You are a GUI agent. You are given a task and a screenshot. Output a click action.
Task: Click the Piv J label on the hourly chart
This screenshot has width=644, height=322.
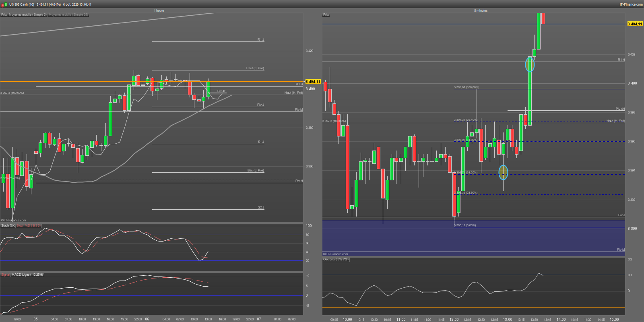[260, 105]
